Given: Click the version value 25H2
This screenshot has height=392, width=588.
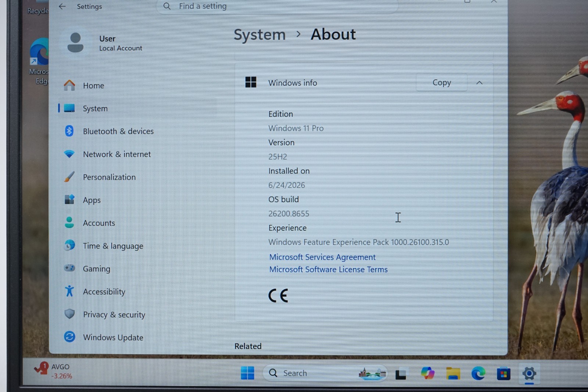Looking at the screenshot, I should (277, 157).
